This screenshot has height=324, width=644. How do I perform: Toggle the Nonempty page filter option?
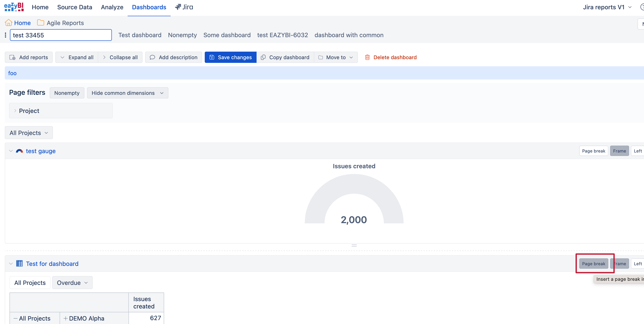(67, 93)
